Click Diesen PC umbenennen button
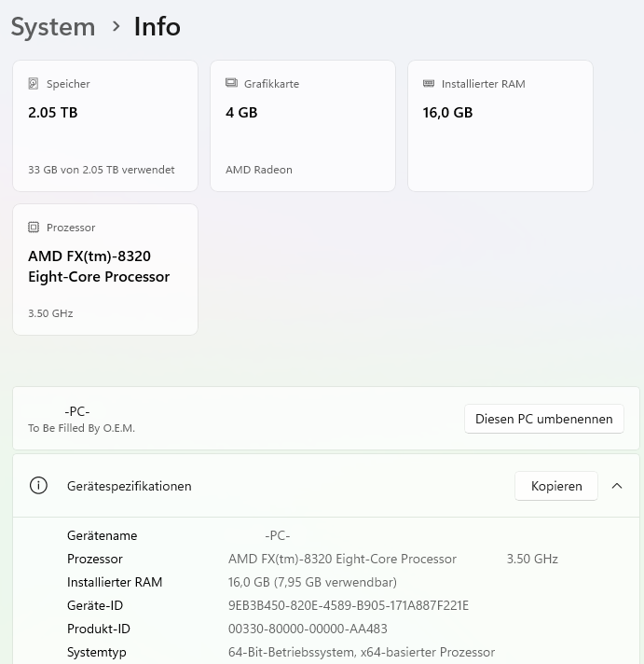Viewport: 644px width, 664px height. pos(543,419)
